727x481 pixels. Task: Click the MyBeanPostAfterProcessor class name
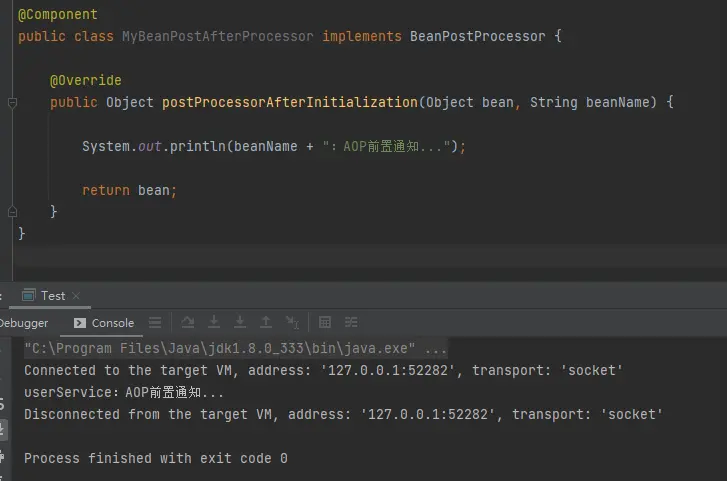click(217, 36)
